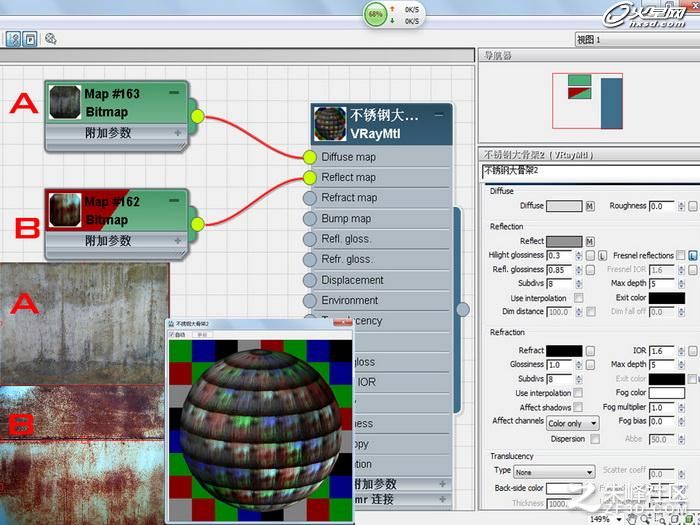
Task: Enable the Dispersion checkbox
Action: pyautogui.click(x=595, y=439)
